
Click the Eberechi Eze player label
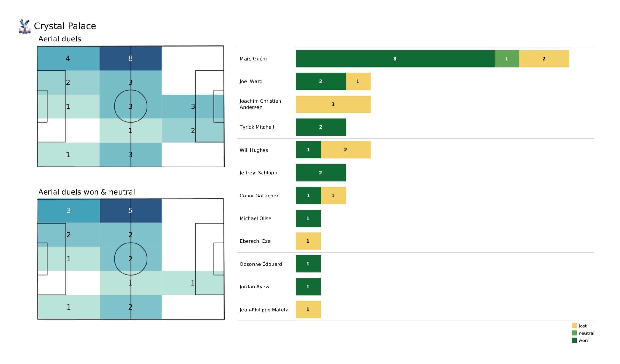[x=255, y=241]
